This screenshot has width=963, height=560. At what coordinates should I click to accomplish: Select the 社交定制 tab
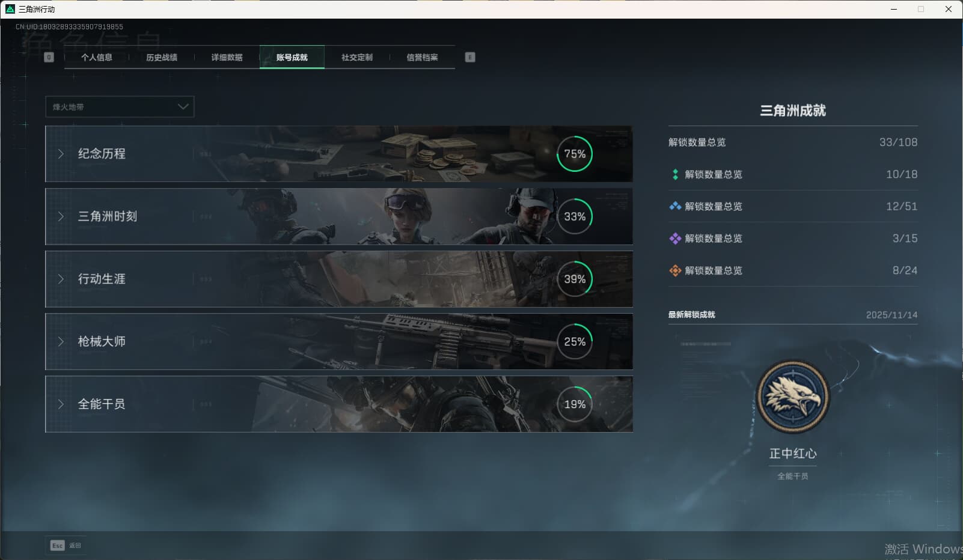coord(357,57)
